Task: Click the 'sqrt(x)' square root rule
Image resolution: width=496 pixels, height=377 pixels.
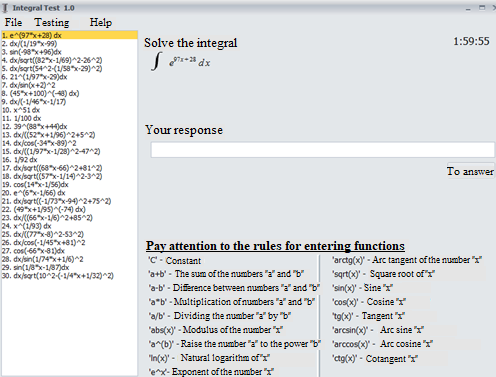Action: [x=383, y=274]
